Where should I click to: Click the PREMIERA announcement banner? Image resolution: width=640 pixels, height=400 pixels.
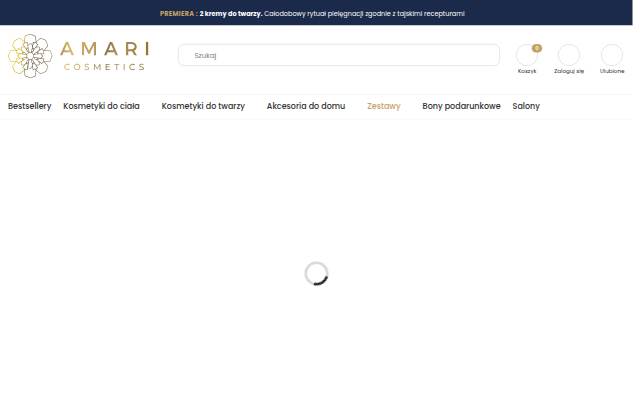(312, 13)
